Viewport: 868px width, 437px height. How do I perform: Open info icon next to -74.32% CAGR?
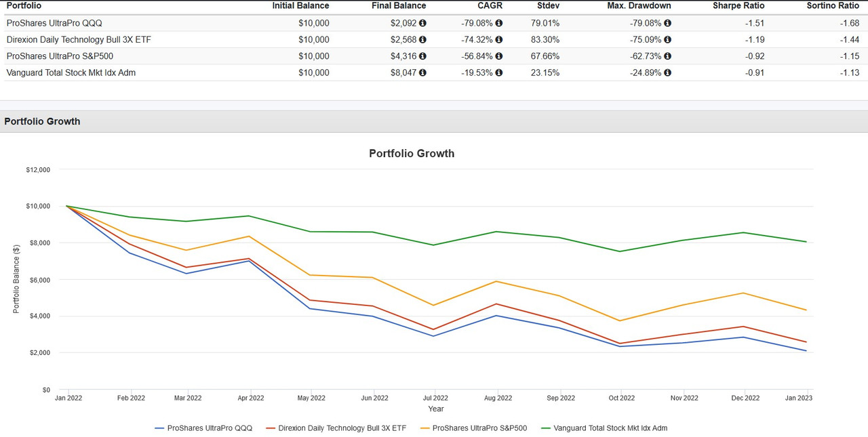pos(499,40)
